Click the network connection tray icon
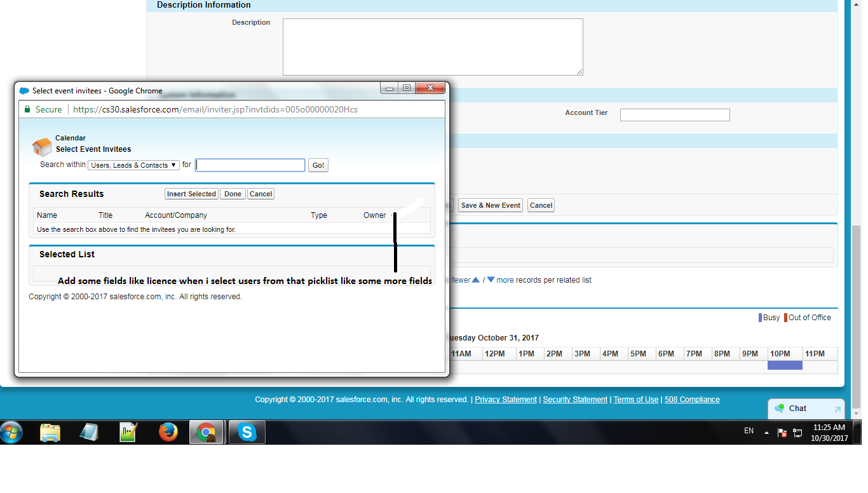The width and height of the screenshot is (868, 493). pos(797,433)
